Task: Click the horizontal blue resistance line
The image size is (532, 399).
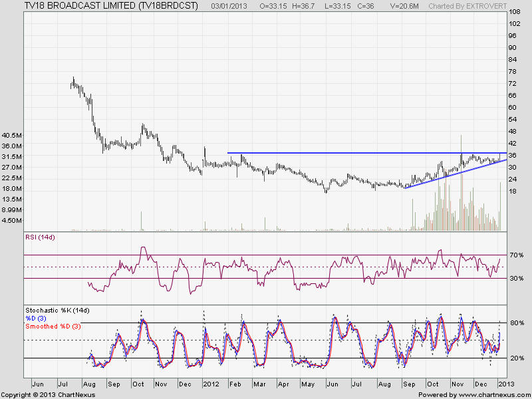Action: point(346,153)
